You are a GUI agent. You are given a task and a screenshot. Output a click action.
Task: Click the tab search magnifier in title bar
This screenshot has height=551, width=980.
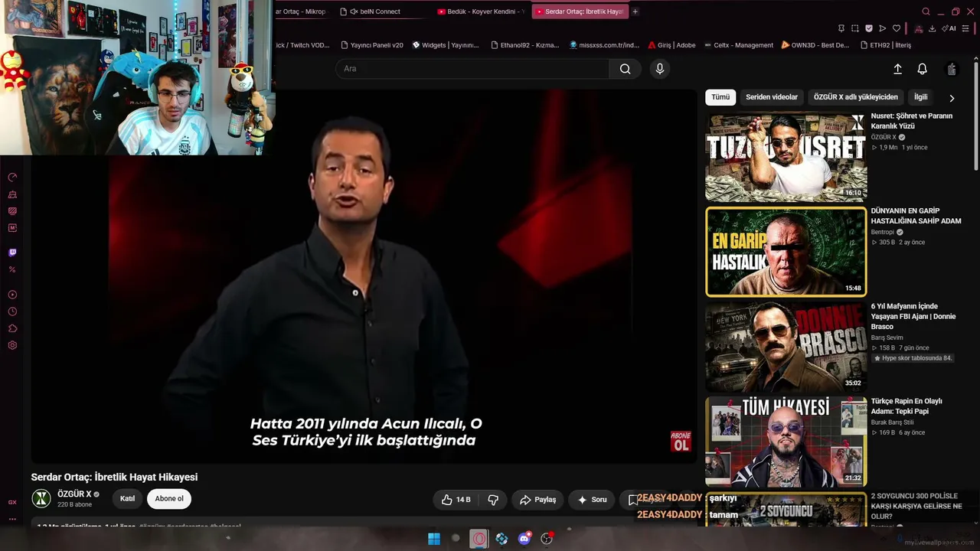click(x=926, y=11)
